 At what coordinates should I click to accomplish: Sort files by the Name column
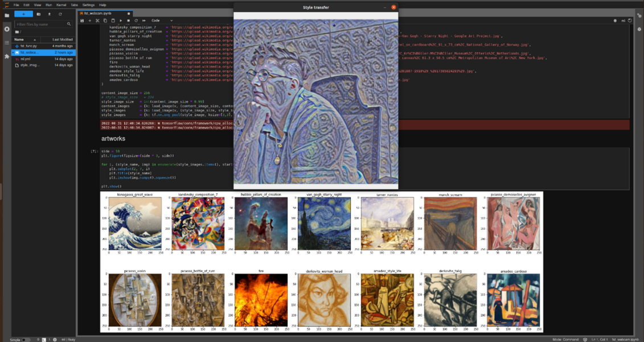coord(26,39)
